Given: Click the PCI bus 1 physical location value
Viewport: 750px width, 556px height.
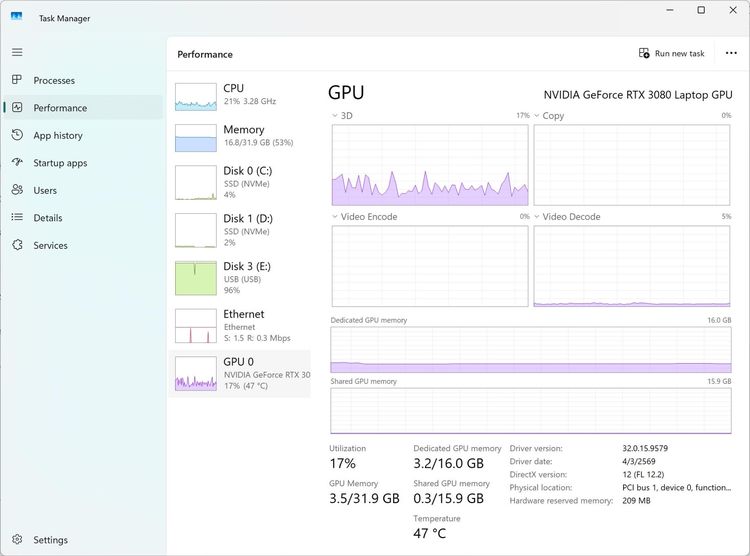Looking at the screenshot, I should click(676, 487).
